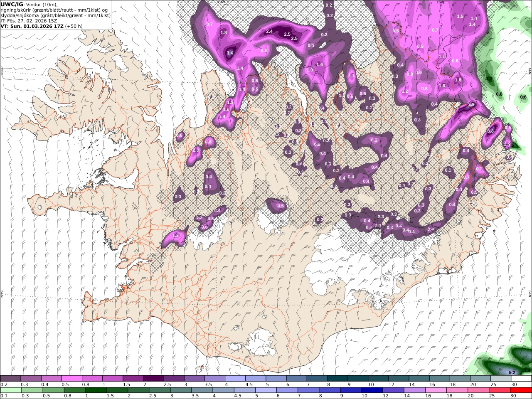Click the 2.4 snowfall value on the map
532x399 pixels.
coord(269,31)
